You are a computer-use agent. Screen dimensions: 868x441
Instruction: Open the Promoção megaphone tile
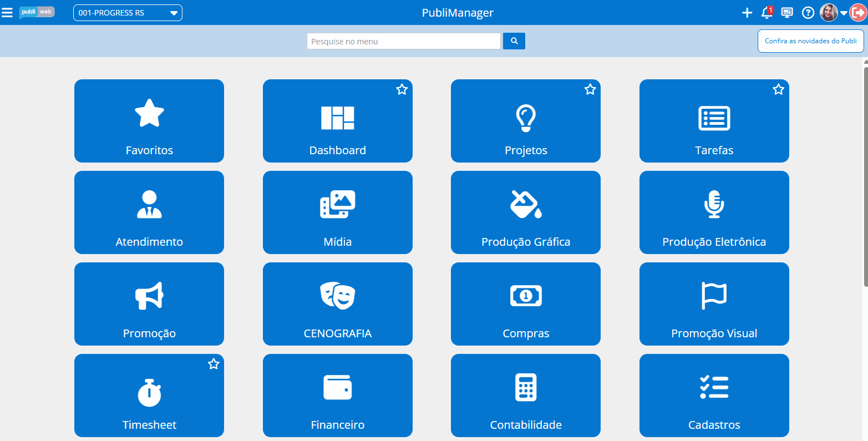[x=149, y=304]
